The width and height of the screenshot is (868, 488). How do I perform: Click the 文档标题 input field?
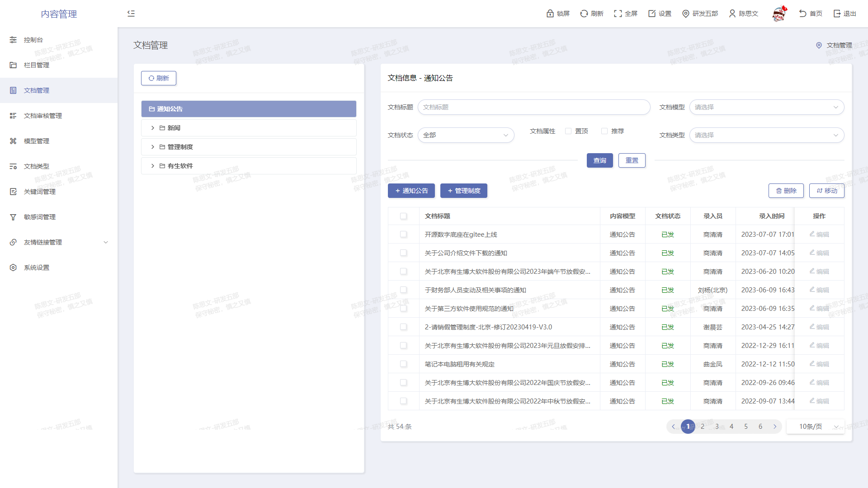click(x=533, y=107)
